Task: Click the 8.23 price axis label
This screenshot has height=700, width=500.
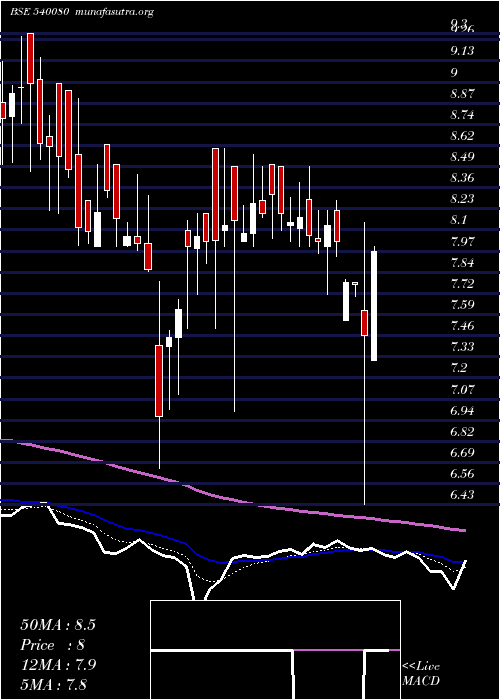Action: [x=462, y=199]
